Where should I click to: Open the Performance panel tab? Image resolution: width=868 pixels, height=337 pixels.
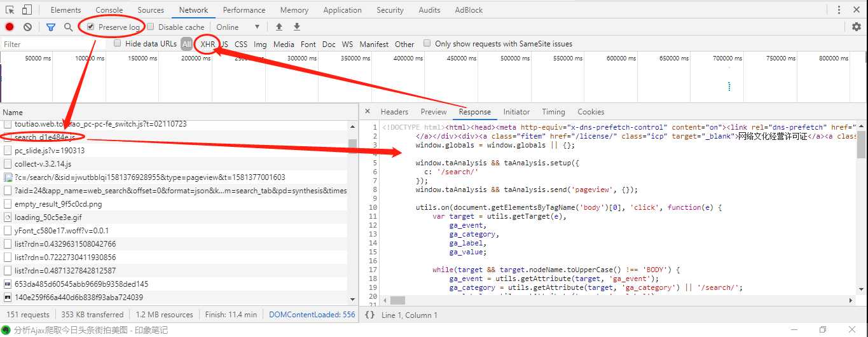tap(244, 10)
